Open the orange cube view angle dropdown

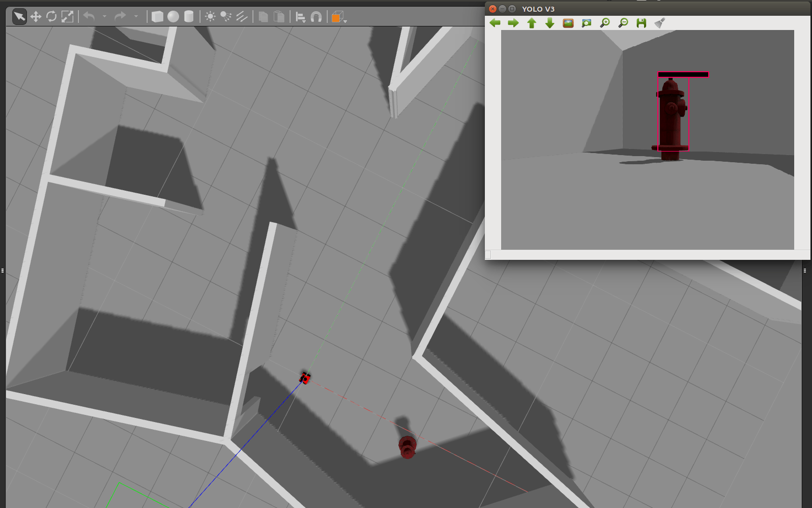coord(339,17)
